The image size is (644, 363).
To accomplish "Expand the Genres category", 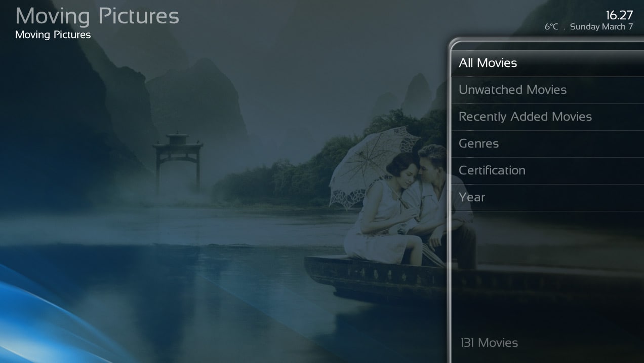I will tap(547, 144).
